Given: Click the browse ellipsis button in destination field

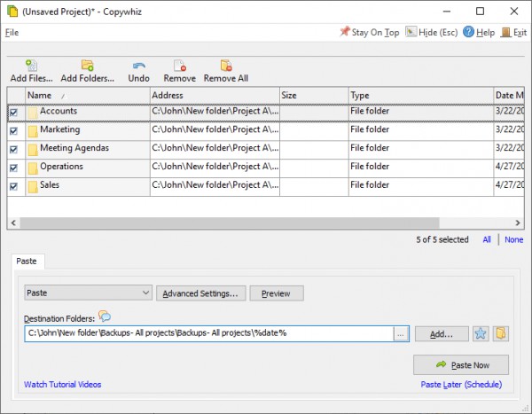Looking at the screenshot, I should [401, 334].
